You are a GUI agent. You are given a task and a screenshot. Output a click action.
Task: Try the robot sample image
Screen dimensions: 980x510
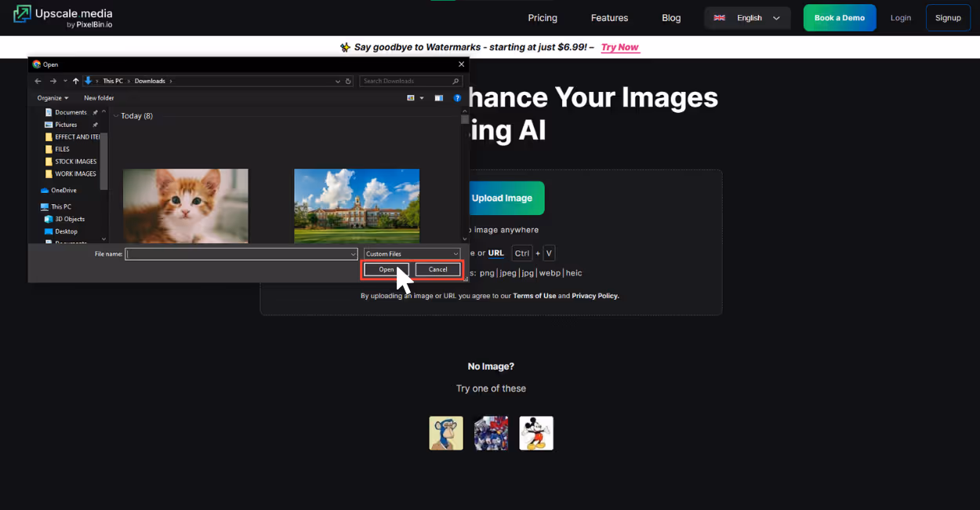(x=491, y=433)
